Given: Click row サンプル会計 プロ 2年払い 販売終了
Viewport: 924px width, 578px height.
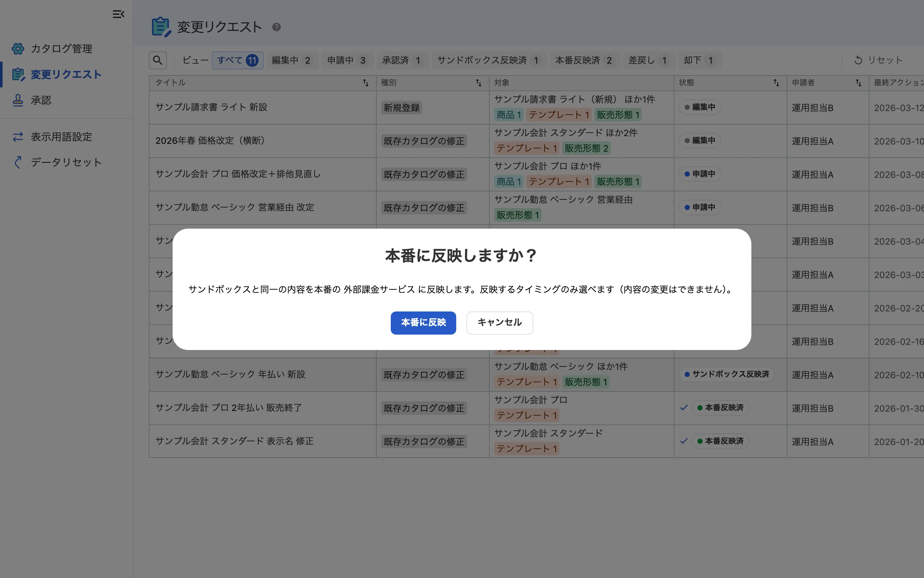Looking at the screenshot, I should 228,408.
